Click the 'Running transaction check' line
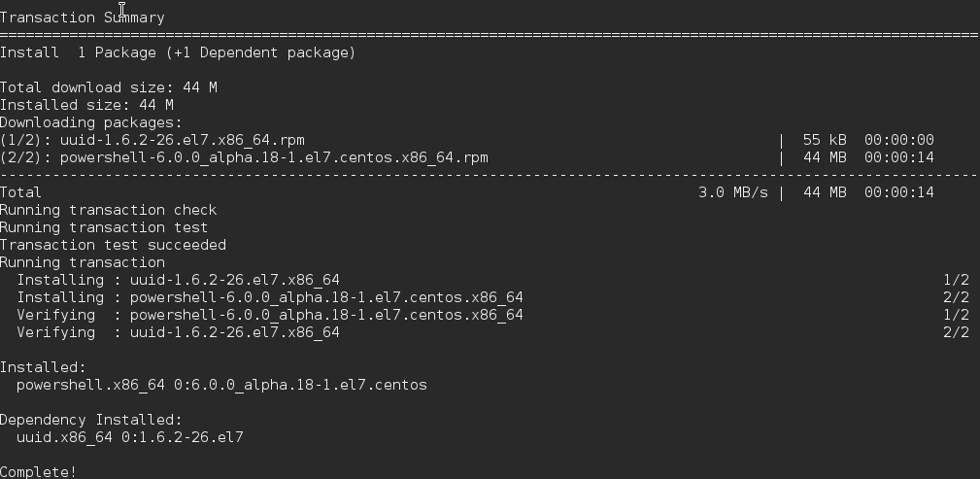Viewport: 980px width, 479px height. (109, 210)
